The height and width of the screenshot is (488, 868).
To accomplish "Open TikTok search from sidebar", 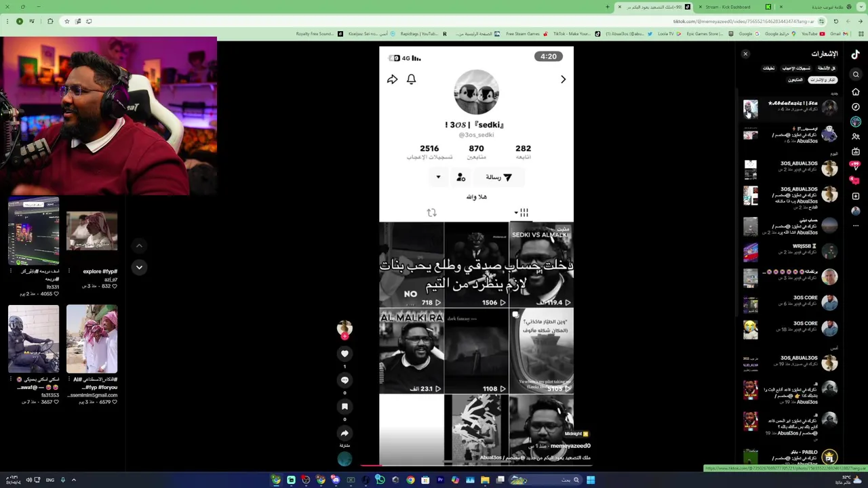I will [x=856, y=75].
